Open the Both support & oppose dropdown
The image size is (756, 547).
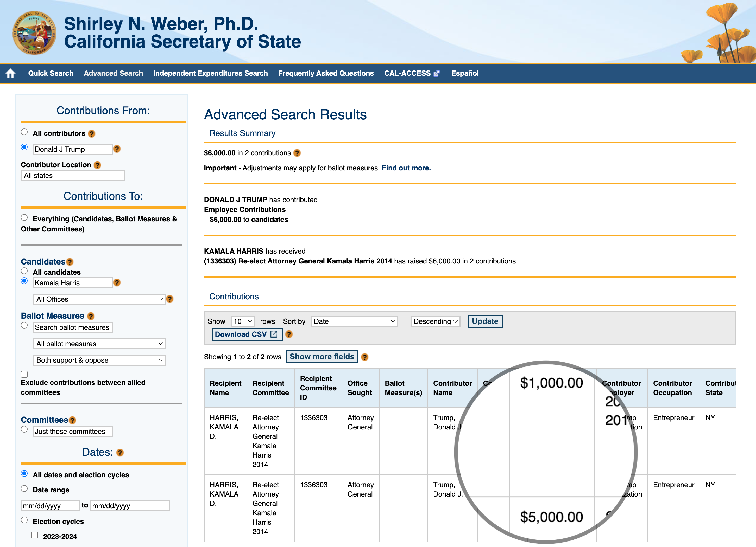[99, 360]
